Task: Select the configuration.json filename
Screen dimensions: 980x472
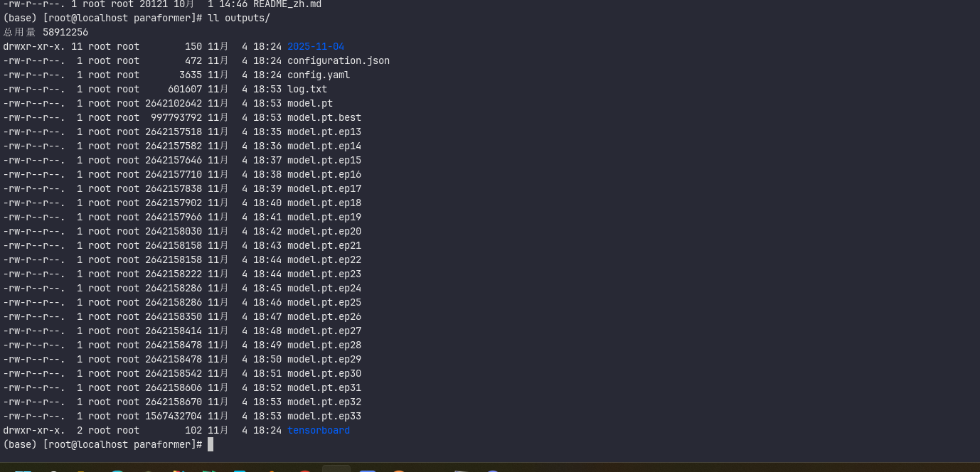Action: point(339,61)
